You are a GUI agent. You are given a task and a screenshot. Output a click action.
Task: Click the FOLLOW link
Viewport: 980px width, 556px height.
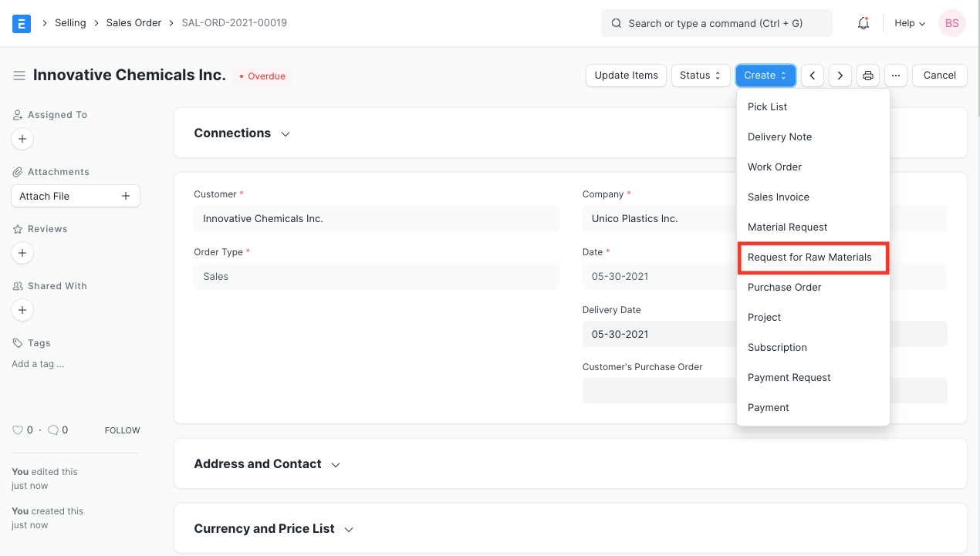[x=122, y=430]
